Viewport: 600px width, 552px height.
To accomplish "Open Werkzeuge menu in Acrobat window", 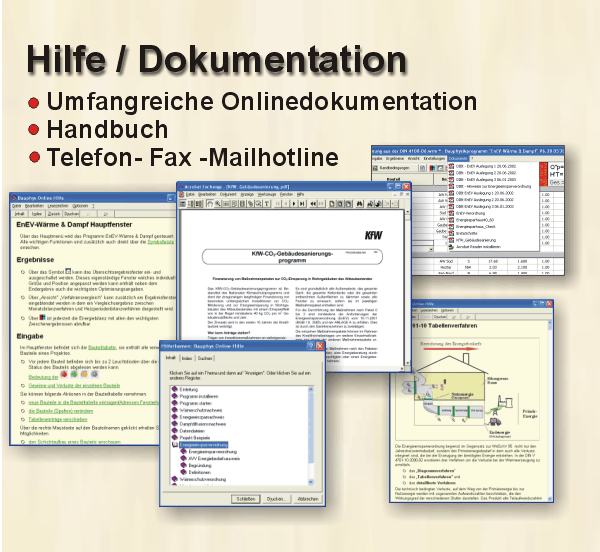I will click(x=267, y=194).
